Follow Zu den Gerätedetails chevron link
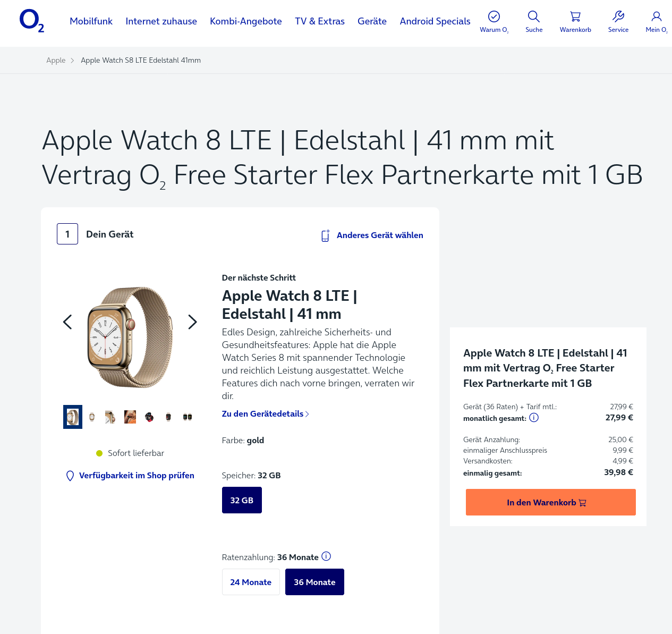Screen dimensions: 672x634 (x=266, y=414)
